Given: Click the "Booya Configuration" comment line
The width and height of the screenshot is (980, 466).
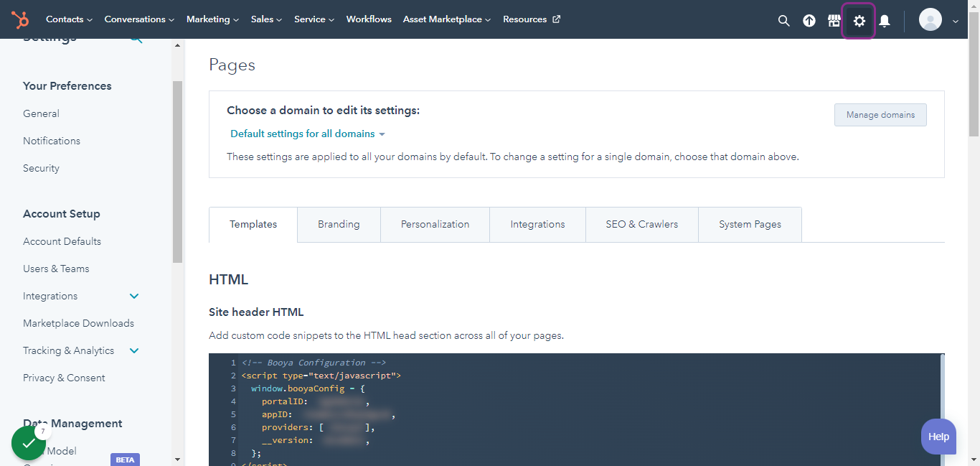Looking at the screenshot, I should 314,363.
